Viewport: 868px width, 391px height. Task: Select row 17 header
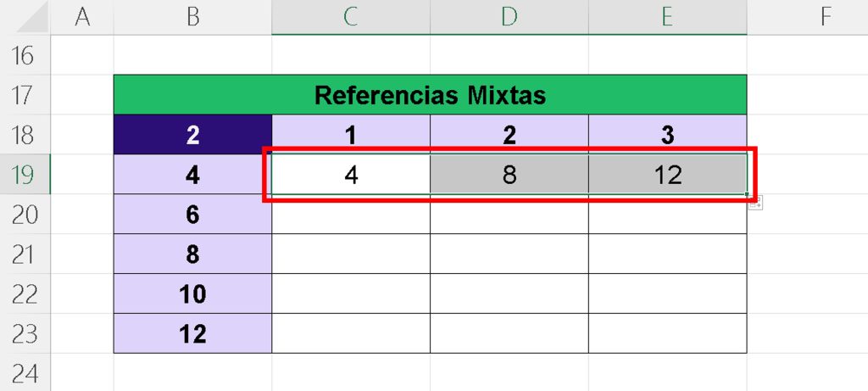point(25,95)
